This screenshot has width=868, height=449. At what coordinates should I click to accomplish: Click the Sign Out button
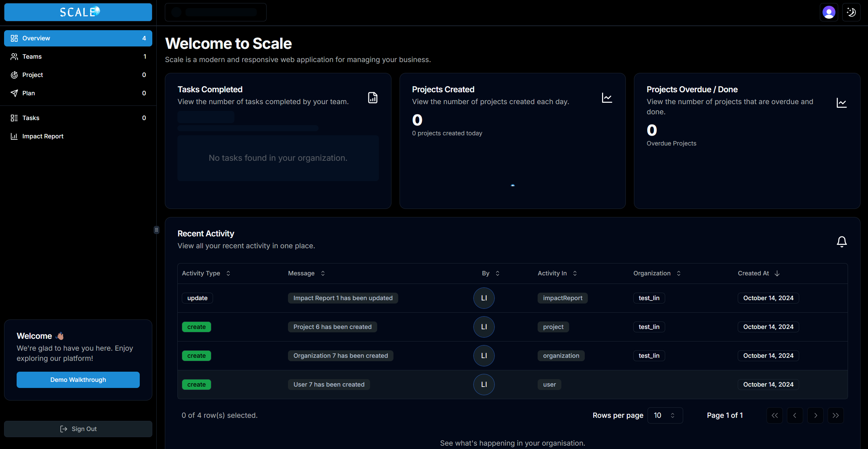coord(78,429)
